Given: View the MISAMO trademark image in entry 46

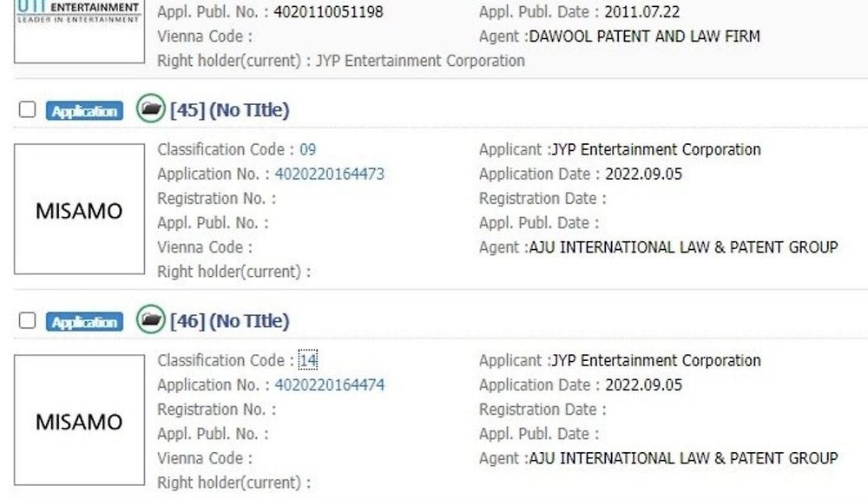Looking at the screenshot, I should (79, 421).
